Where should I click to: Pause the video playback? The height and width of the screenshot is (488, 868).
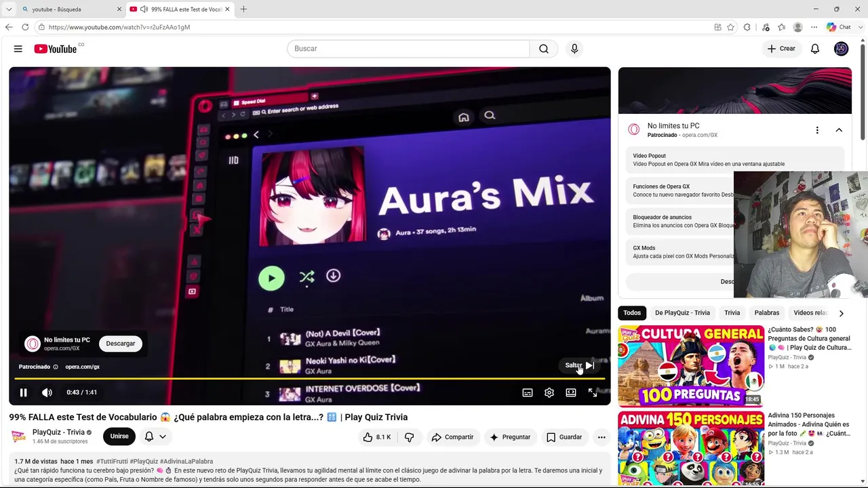click(x=23, y=392)
